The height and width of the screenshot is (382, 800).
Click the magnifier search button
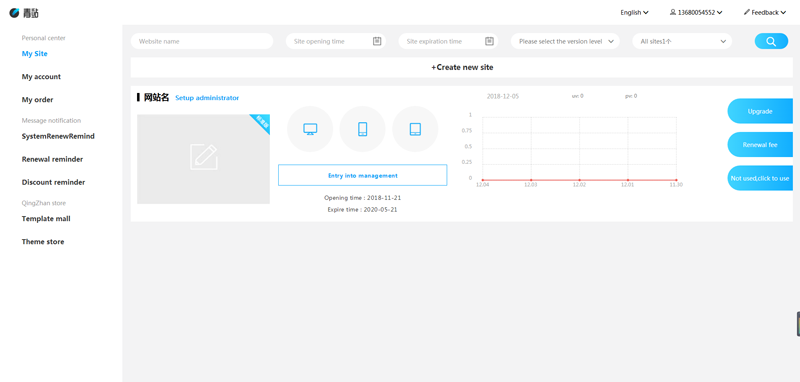tap(771, 41)
